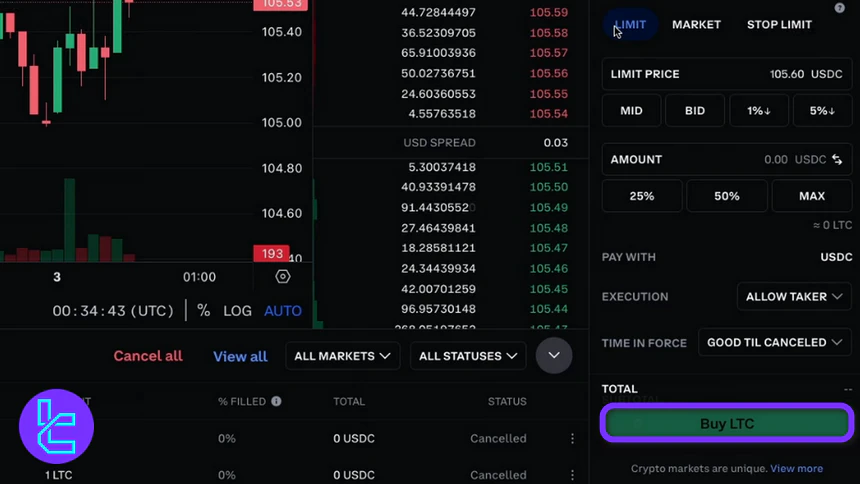Open the help question mark icon
Viewport: 860px width, 484px height.
pyautogui.click(x=839, y=8)
